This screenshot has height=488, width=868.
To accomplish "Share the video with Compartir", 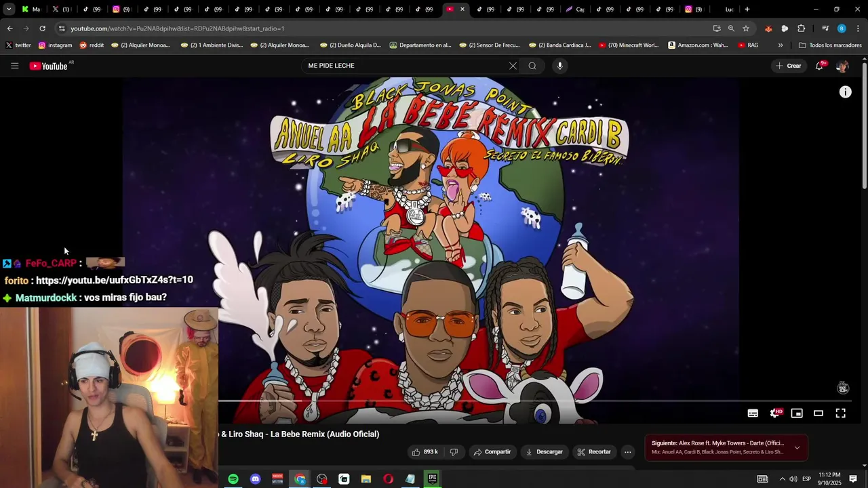I will pyautogui.click(x=492, y=452).
